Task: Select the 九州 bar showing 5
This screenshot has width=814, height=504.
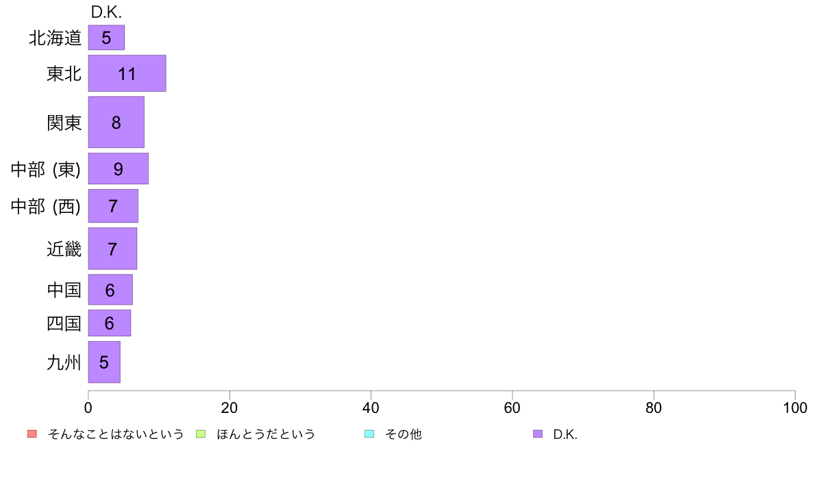Action: pos(104,362)
